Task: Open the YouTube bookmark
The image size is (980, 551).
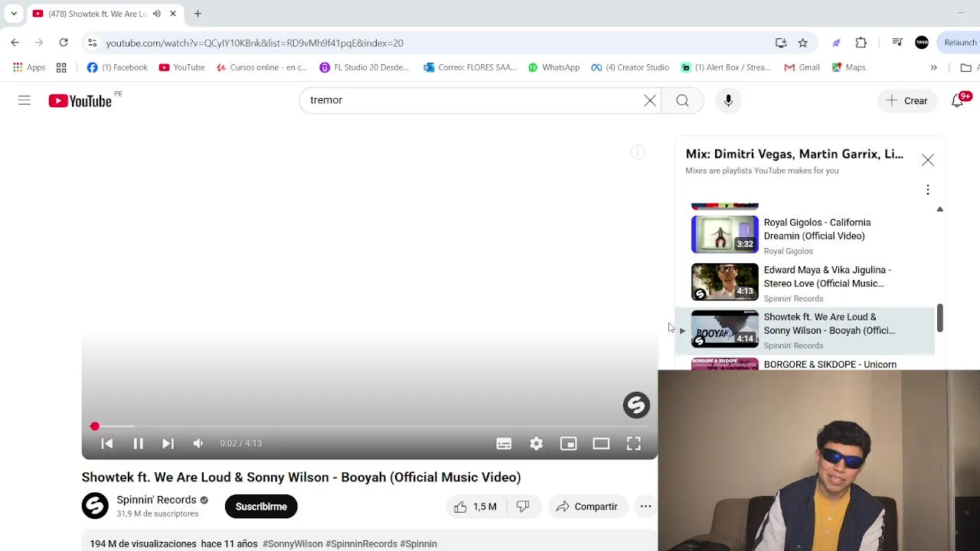Action: click(181, 67)
